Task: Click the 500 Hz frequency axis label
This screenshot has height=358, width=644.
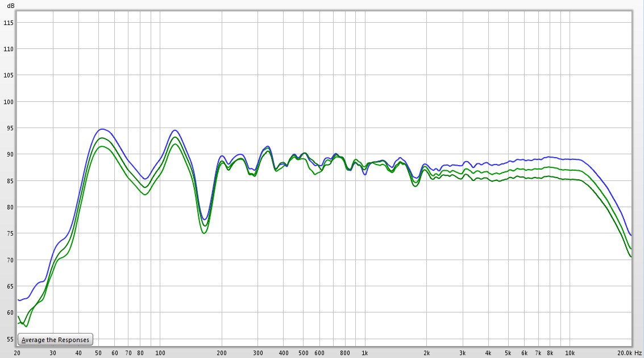Action: (x=303, y=353)
